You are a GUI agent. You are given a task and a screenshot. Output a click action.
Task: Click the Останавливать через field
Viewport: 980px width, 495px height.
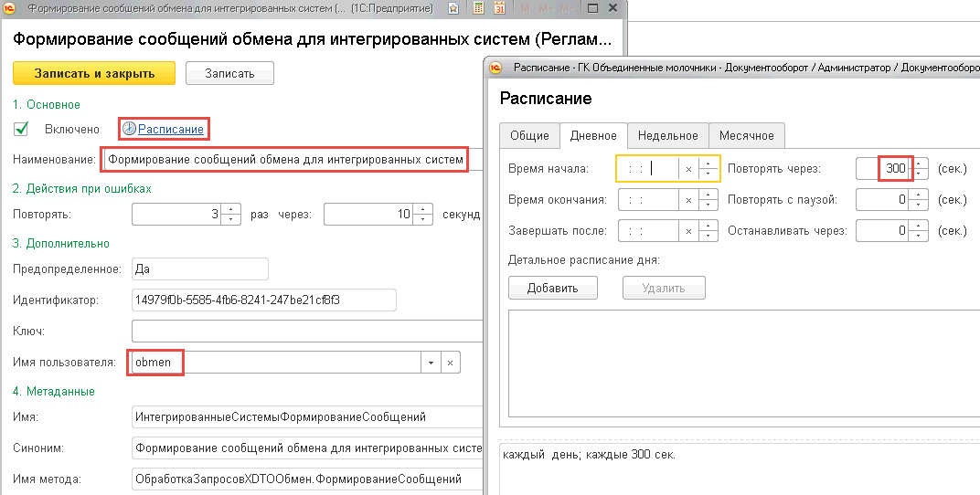(x=883, y=231)
